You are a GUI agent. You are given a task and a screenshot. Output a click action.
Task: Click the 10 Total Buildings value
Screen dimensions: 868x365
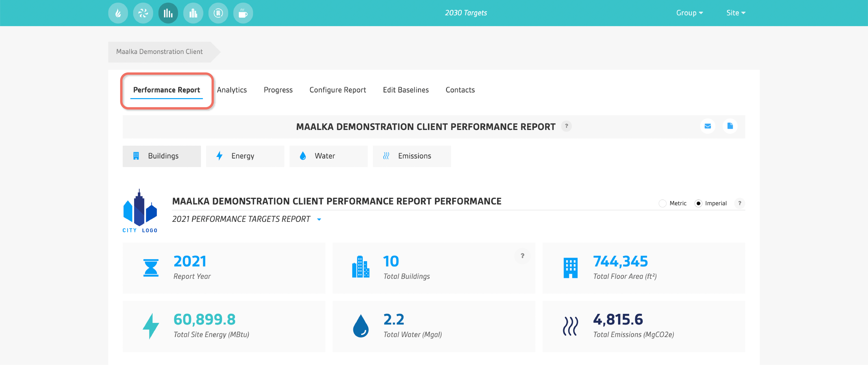pos(391,262)
